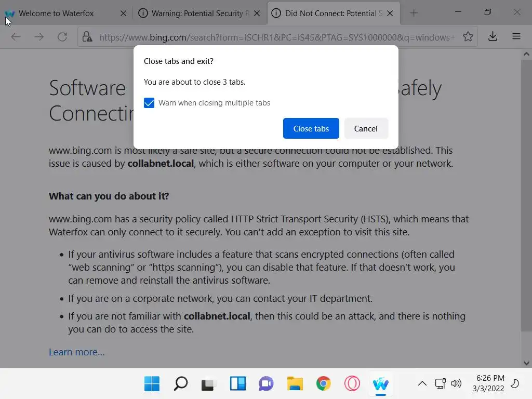Screen dimensions: 532x399
Task: Click the URL address bar
Action: [275, 37]
